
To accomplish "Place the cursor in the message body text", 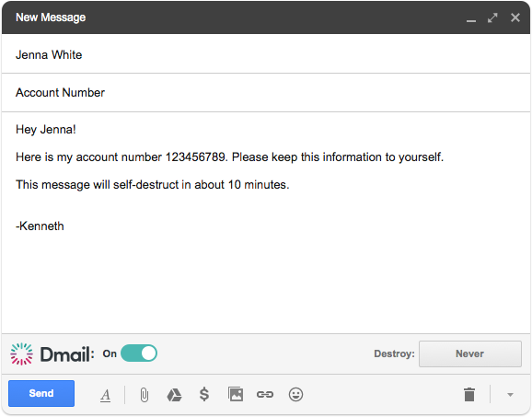I will point(266,222).
